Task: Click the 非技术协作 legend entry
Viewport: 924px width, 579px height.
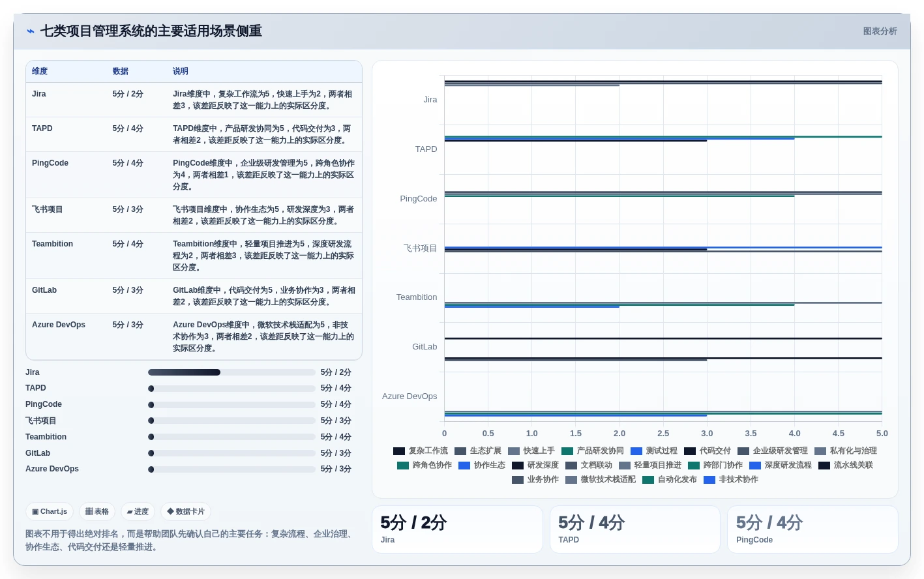Action: pyautogui.click(x=730, y=479)
